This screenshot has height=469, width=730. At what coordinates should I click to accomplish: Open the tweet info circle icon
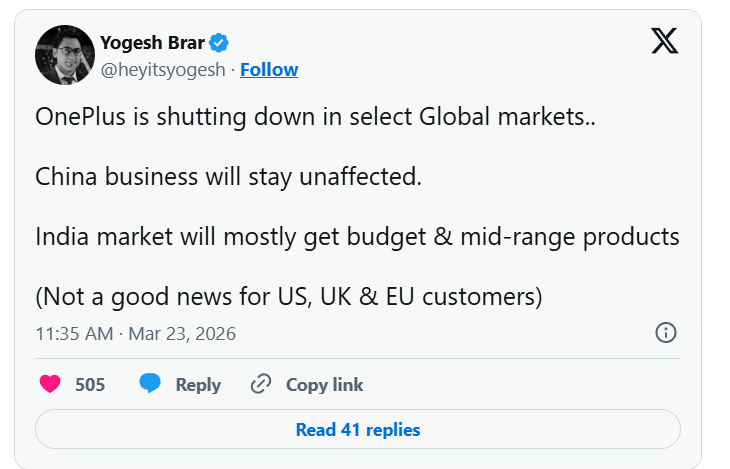pos(666,333)
